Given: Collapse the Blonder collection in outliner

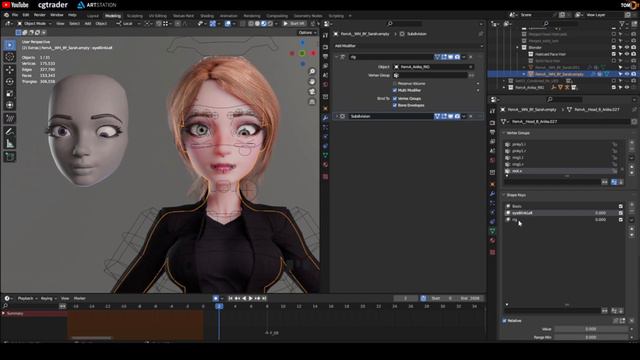Looking at the screenshot, I should coord(518,47).
